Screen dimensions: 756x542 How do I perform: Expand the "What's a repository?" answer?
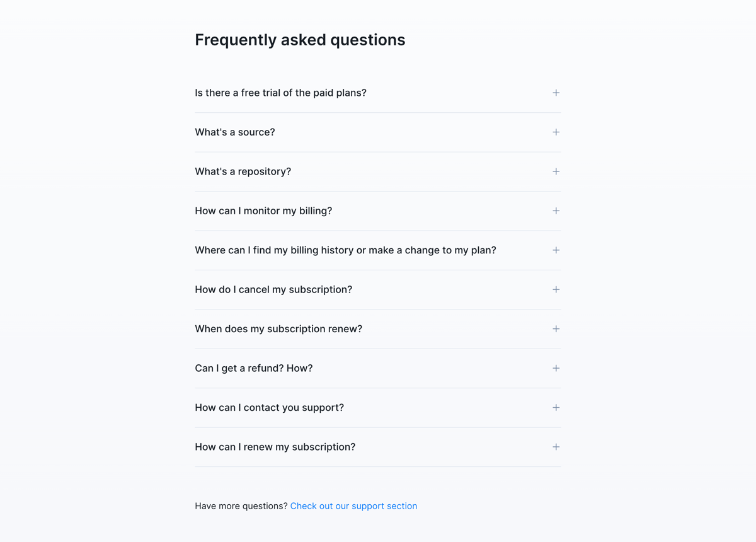tap(243, 171)
